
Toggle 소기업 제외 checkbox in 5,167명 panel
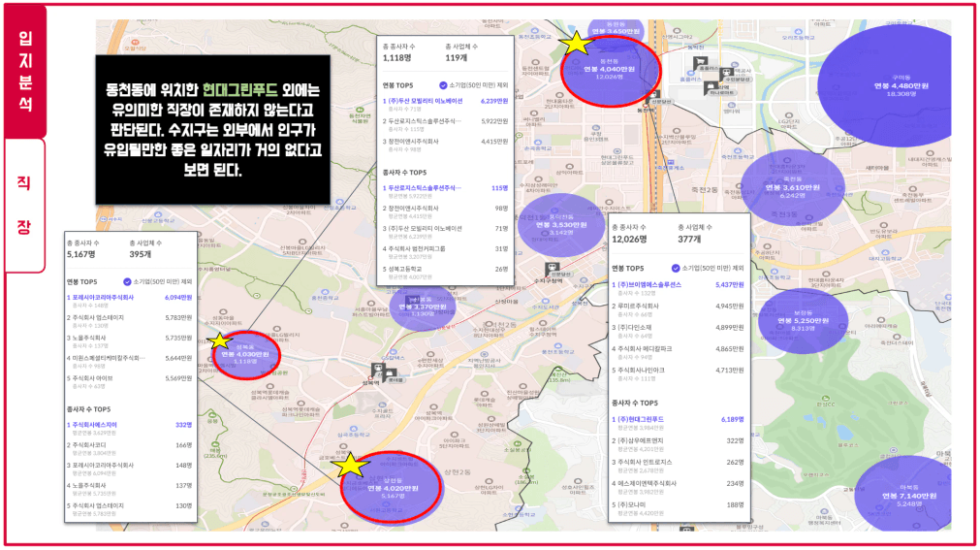click(127, 281)
